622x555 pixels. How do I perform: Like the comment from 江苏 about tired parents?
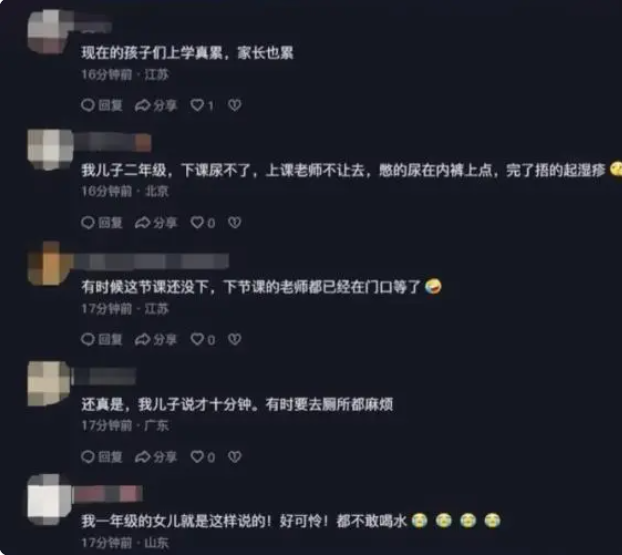(x=202, y=105)
